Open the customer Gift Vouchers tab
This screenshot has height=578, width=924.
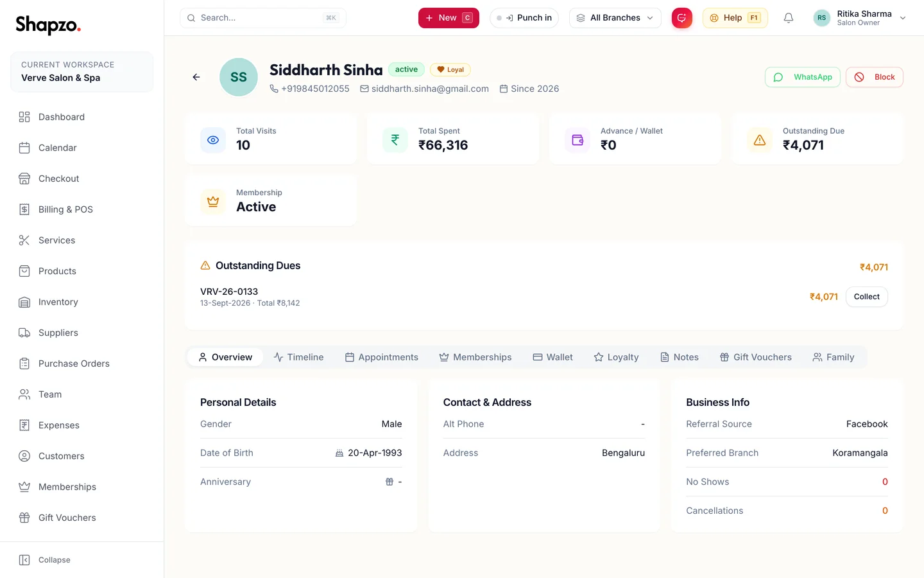tap(756, 357)
